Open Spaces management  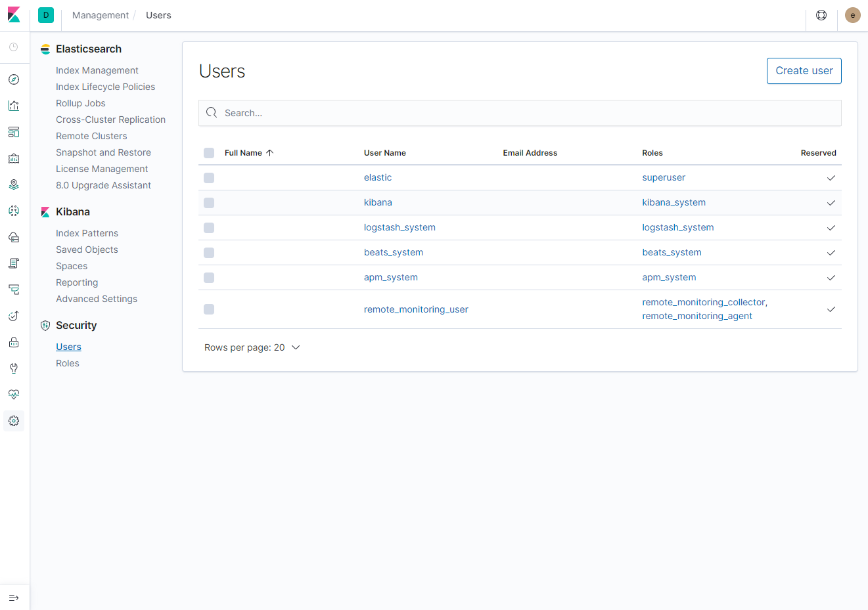point(72,266)
